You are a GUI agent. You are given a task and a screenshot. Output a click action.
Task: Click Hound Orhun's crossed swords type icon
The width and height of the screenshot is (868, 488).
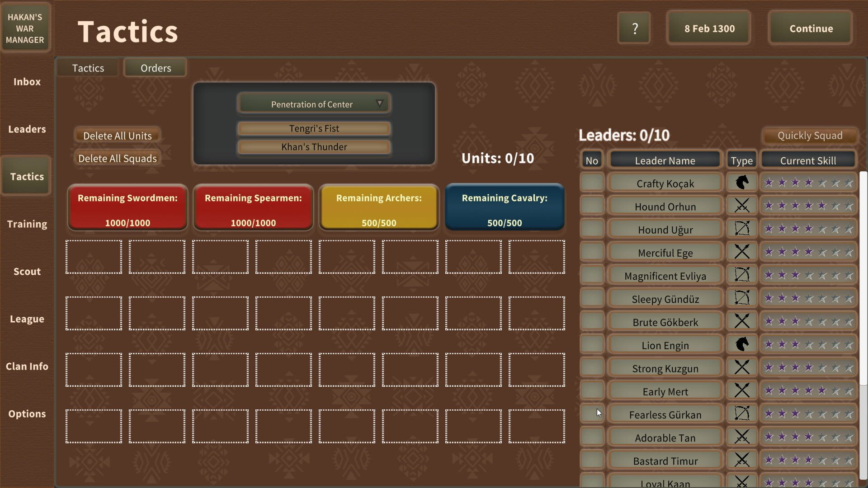(x=741, y=206)
